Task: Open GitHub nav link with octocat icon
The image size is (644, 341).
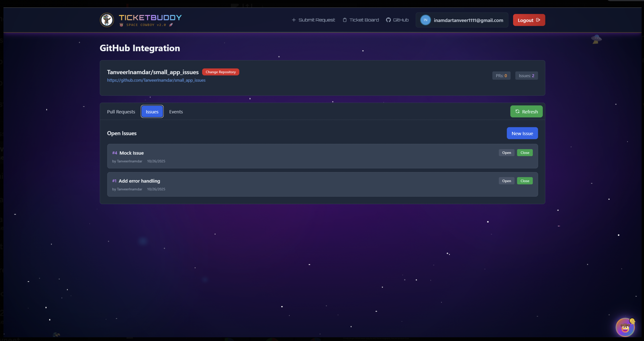Action: tap(397, 20)
